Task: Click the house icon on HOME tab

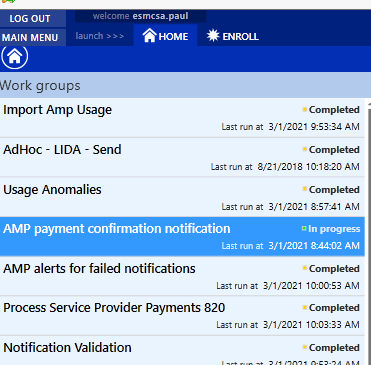Action: (149, 35)
